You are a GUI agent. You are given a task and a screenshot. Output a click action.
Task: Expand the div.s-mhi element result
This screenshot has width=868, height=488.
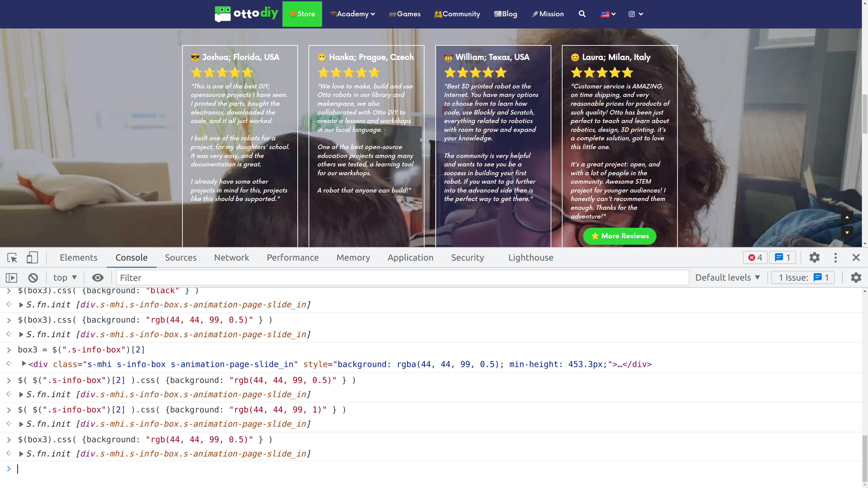pyautogui.click(x=24, y=364)
